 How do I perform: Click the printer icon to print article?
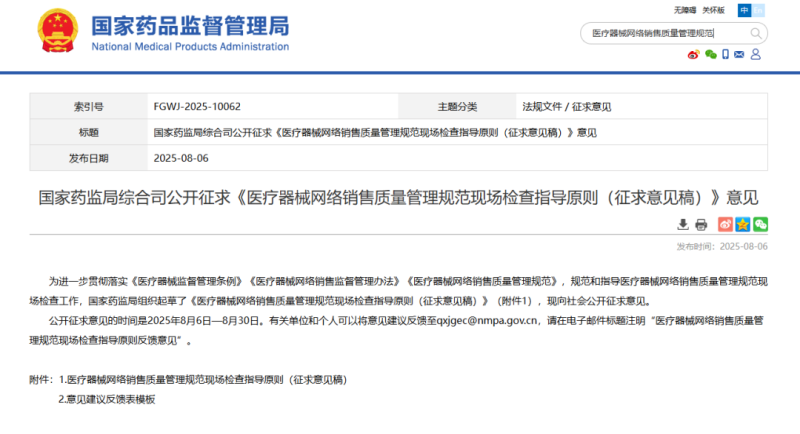pyautogui.click(x=701, y=224)
